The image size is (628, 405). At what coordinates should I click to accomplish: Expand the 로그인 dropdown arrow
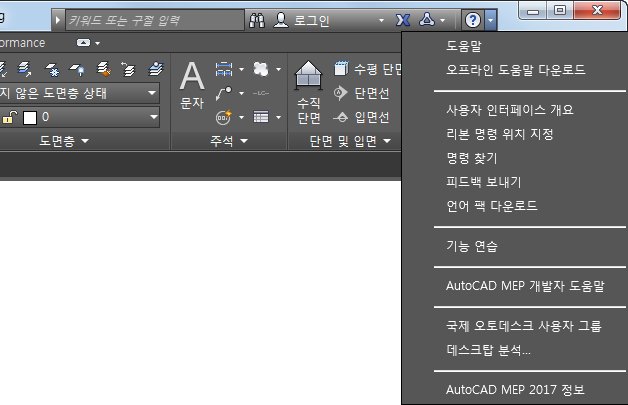[x=381, y=20]
